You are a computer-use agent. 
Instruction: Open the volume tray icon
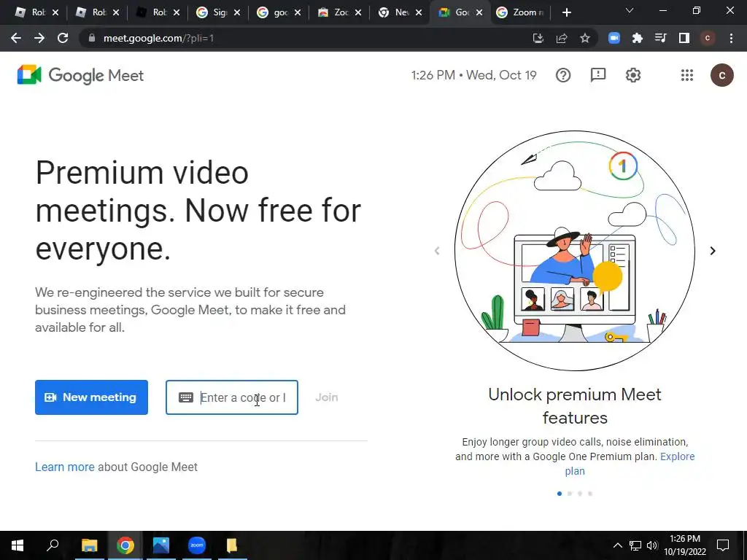tap(652, 545)
